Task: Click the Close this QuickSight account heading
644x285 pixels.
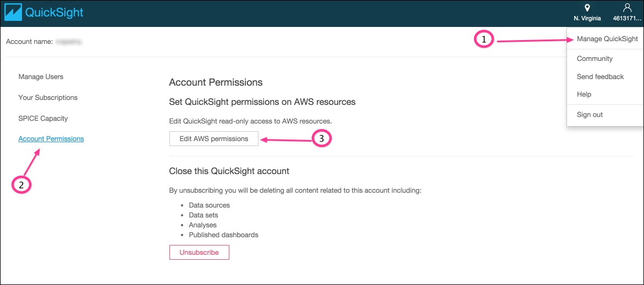Action: [x=229, y=171]
